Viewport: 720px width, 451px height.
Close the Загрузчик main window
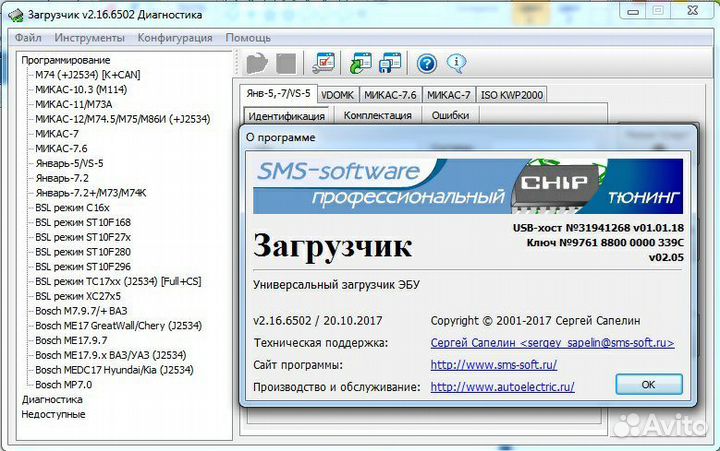[x=692, y=11]
